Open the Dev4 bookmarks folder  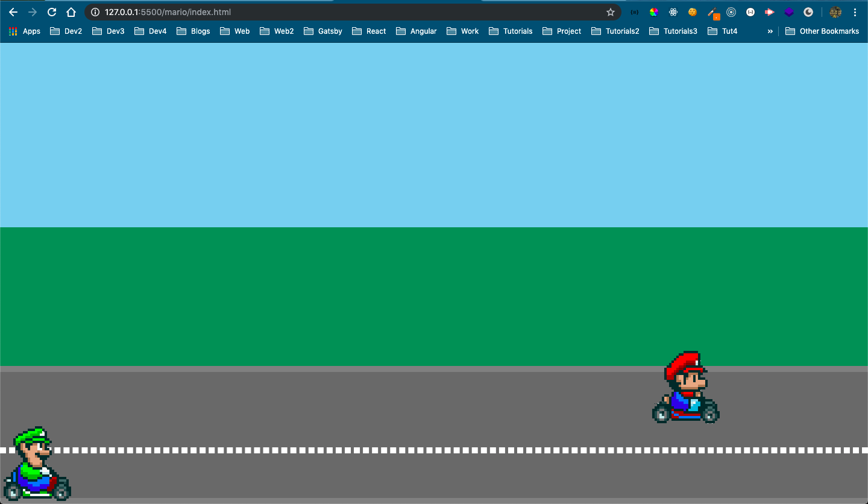pos(151,31)
